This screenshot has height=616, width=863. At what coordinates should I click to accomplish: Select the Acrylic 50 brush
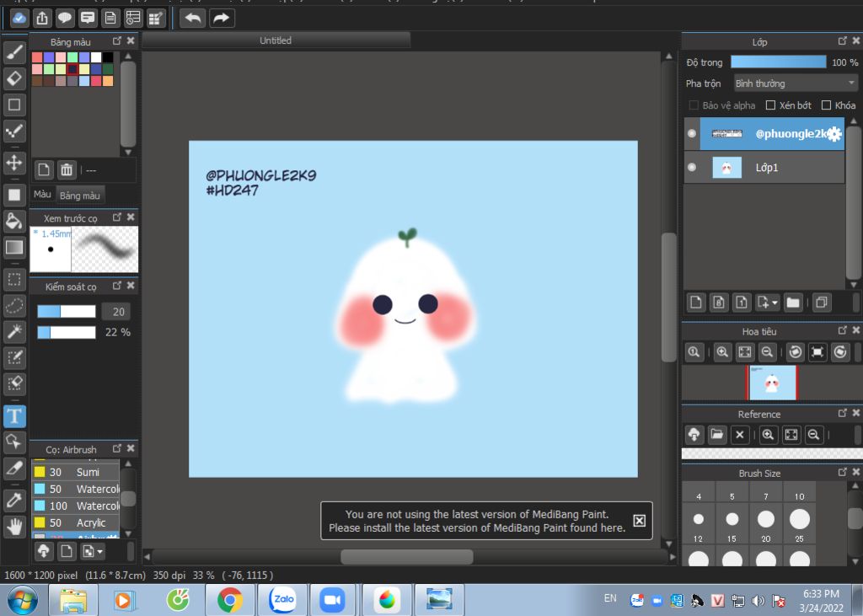tap(75, 523)
